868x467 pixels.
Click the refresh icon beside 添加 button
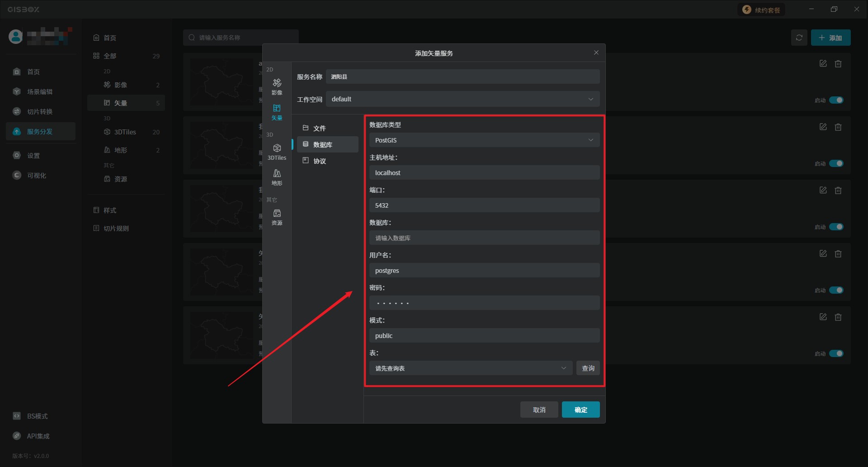tap(799, 38)
